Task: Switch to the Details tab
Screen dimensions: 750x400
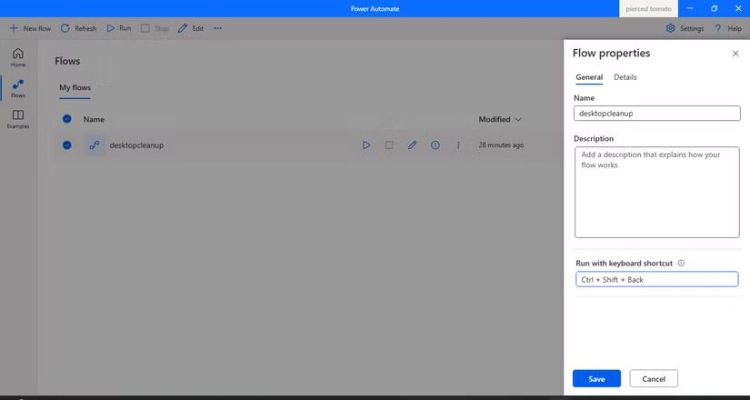Action: [625, 77]
